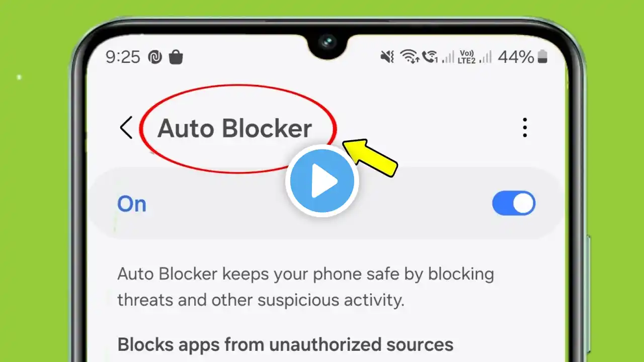
Task: Turn off the Auto Blocker toggle switch
Action: [514, 204]
